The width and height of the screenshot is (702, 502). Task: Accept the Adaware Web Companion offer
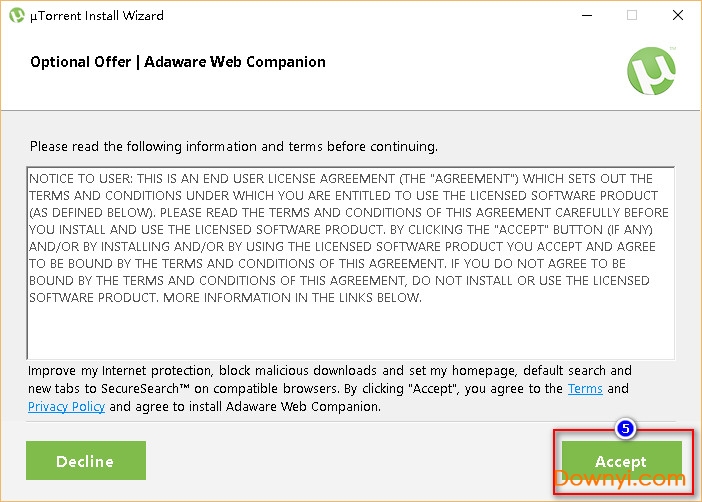[620, 461]
